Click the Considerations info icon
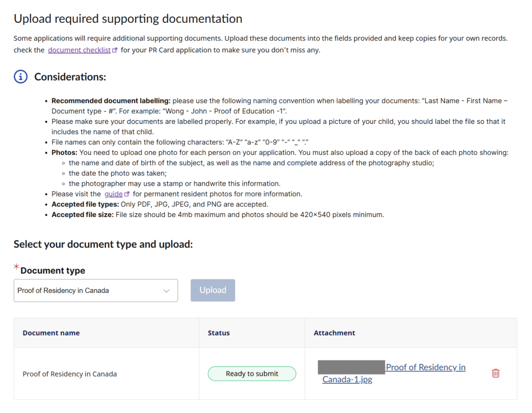The width and height of the screenshot is (532, 413). [x=20, y=77]
